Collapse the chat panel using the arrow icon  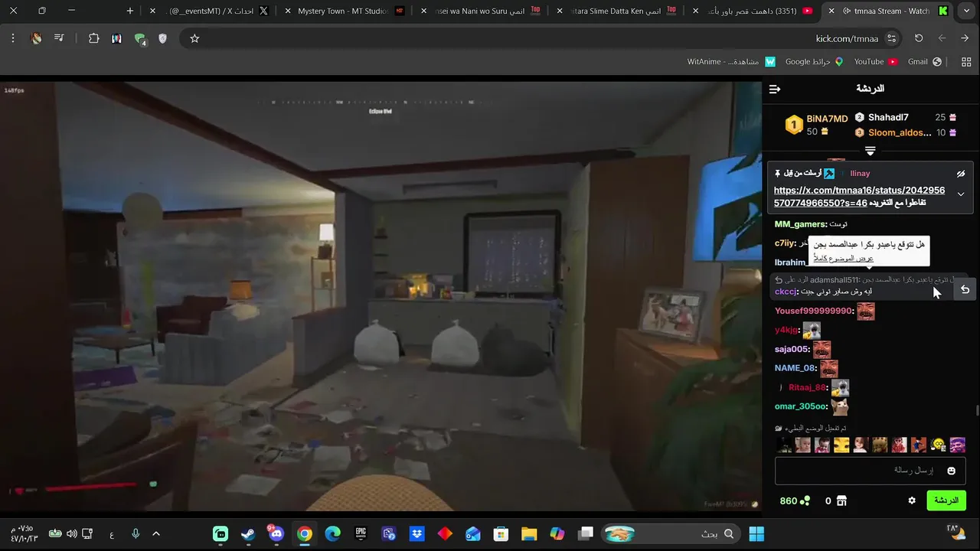pyautogui.click(x=775, y=90)
